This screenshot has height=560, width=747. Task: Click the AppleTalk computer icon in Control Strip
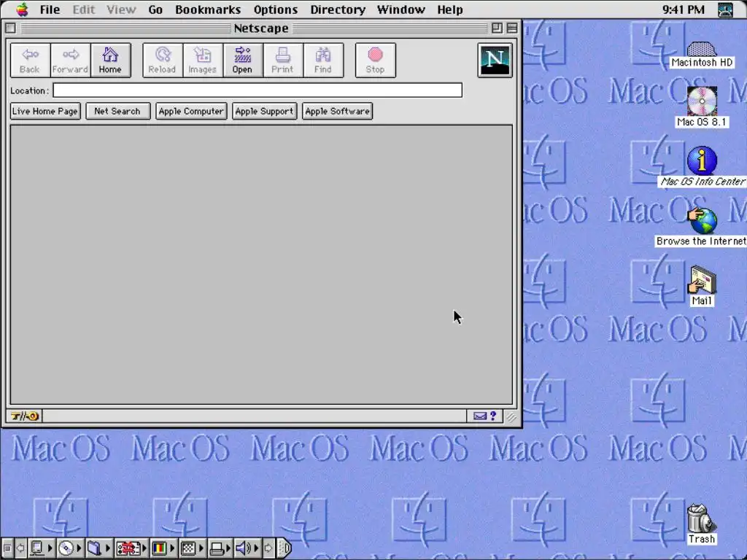pyautogui.click(x=37, y=548)
